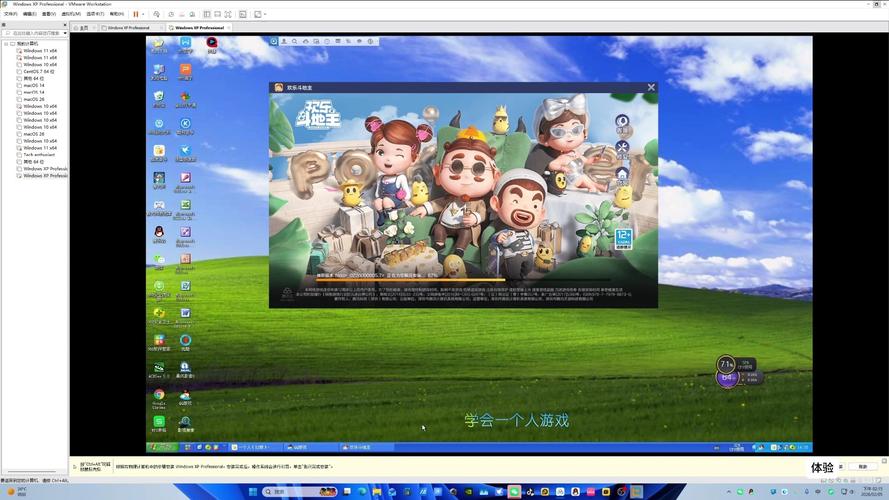Open the 文件 (File) menu
Viewport: 889px width, 500px height.
point(10,14)
